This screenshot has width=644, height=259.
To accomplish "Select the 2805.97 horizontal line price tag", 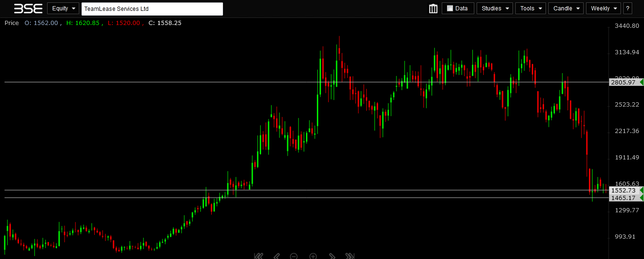I will pyautogui.click(x=623, y=82).
